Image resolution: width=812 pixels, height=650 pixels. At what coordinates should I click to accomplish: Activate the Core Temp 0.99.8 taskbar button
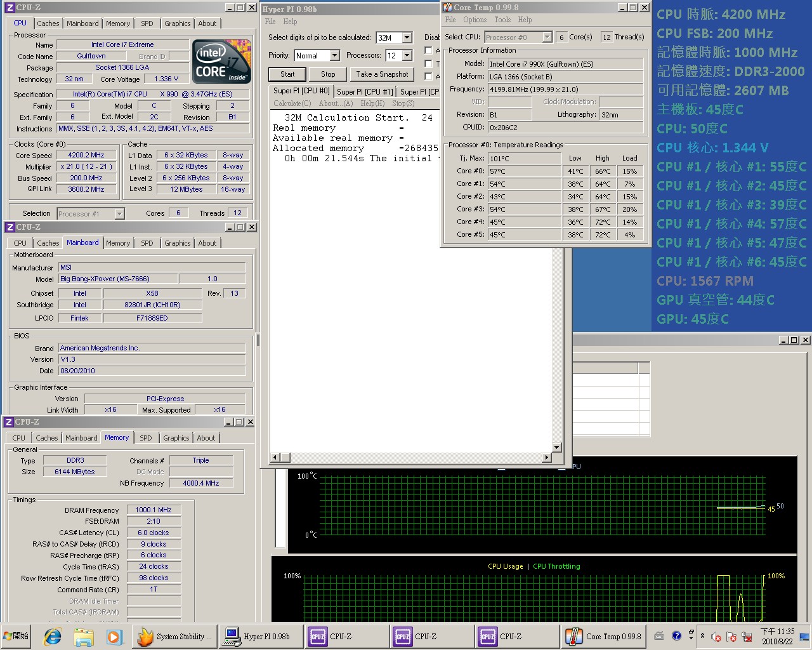(603, 636)
